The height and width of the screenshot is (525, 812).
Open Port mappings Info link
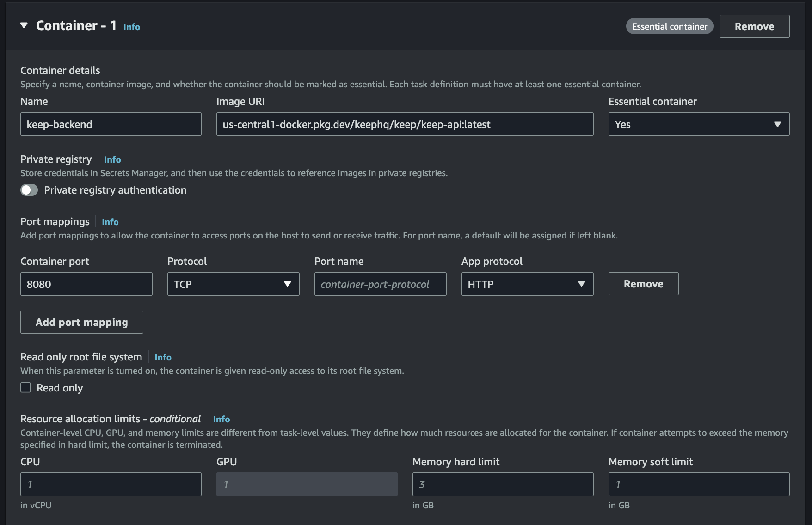tap(110, 222)
